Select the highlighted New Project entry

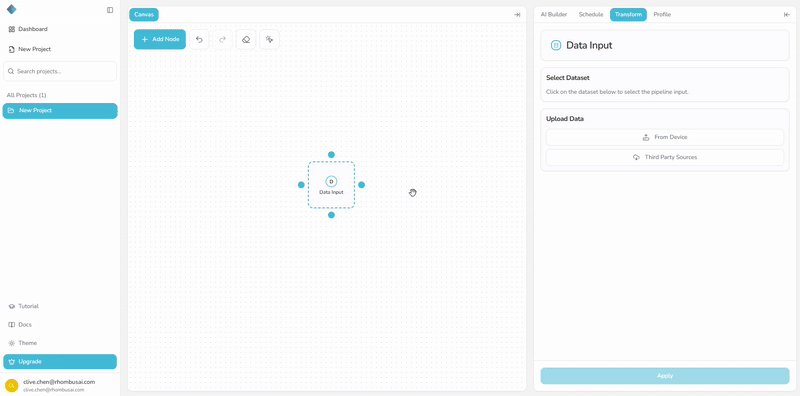click(60, 110)
